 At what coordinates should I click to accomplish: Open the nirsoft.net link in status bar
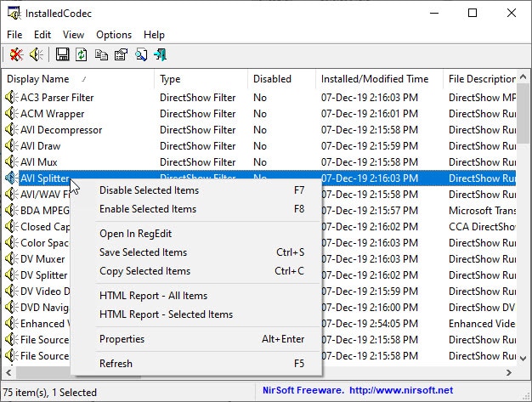401,390
